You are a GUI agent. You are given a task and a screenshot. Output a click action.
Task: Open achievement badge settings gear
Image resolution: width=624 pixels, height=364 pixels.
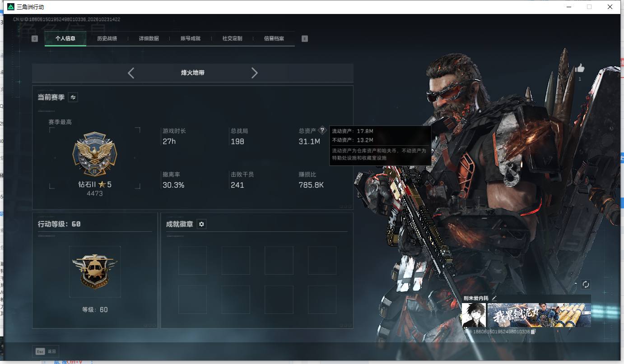(x=201, y=224)
